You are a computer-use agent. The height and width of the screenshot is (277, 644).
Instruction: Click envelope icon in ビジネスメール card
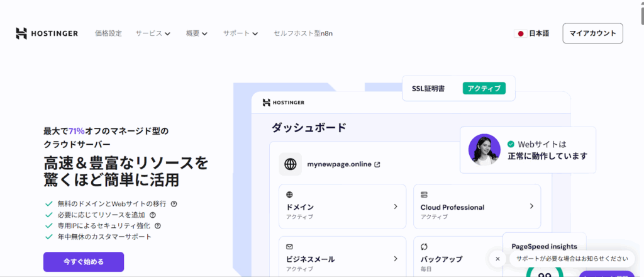pyautogui.click(x=289, y=247)
